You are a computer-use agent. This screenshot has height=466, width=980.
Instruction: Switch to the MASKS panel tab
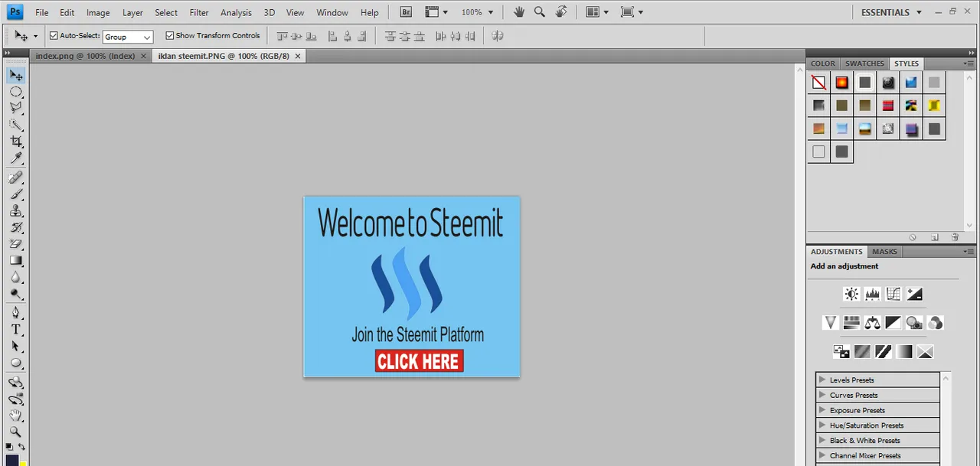884,251
